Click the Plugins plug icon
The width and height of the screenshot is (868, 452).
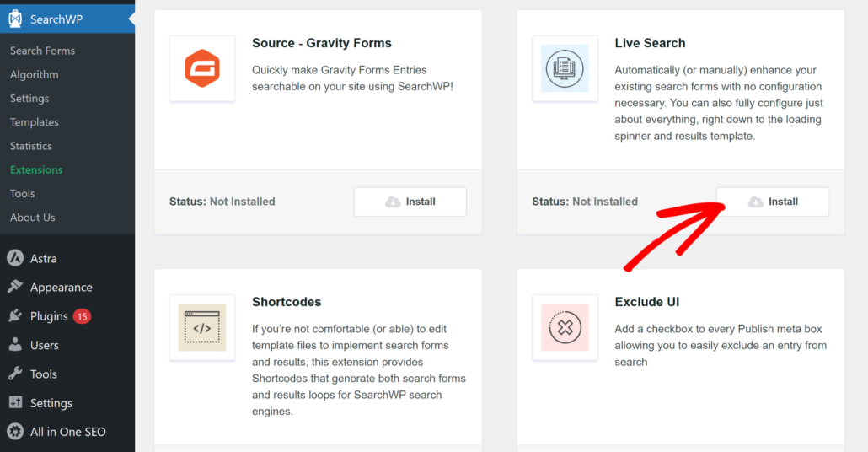coord(15,315)
